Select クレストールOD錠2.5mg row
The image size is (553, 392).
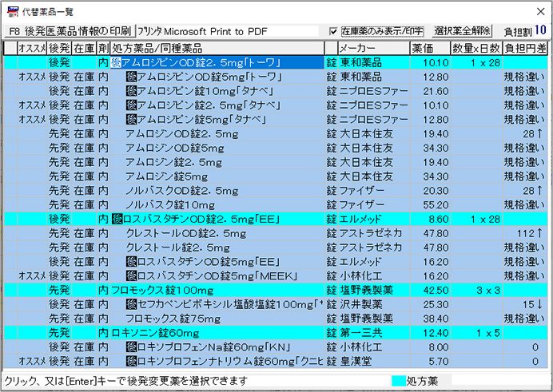point(276,233)
